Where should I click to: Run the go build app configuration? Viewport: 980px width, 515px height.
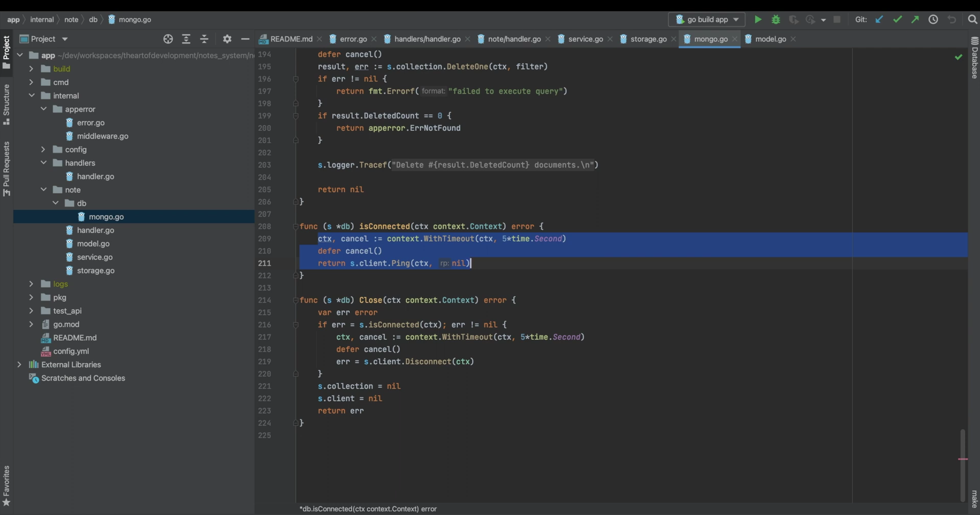pyautogui.click(x=758, y=19)
